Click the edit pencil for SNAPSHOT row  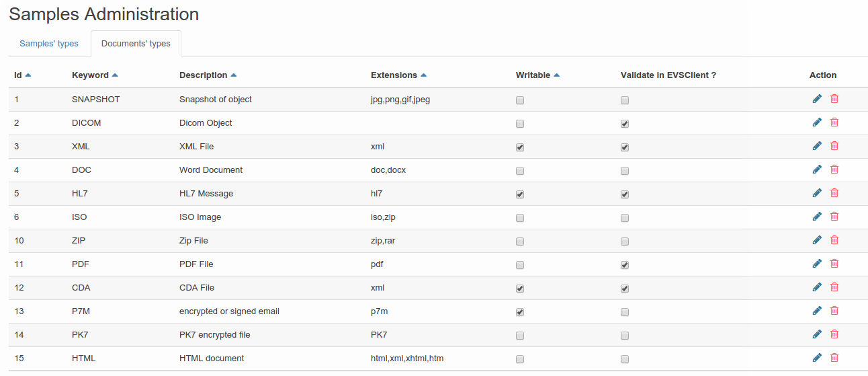point(817,99)
